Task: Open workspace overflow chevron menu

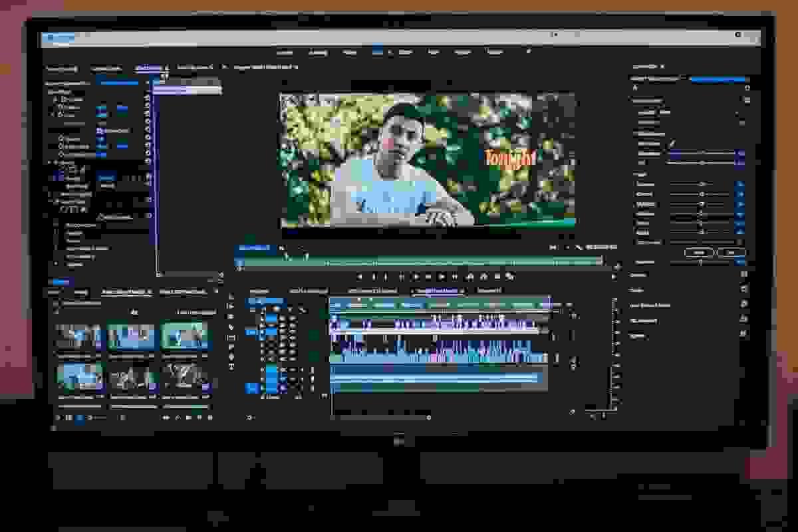Action: coord(529,52)
